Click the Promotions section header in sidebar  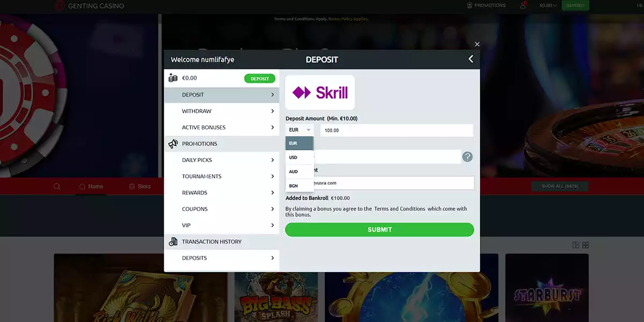(222, 144)
